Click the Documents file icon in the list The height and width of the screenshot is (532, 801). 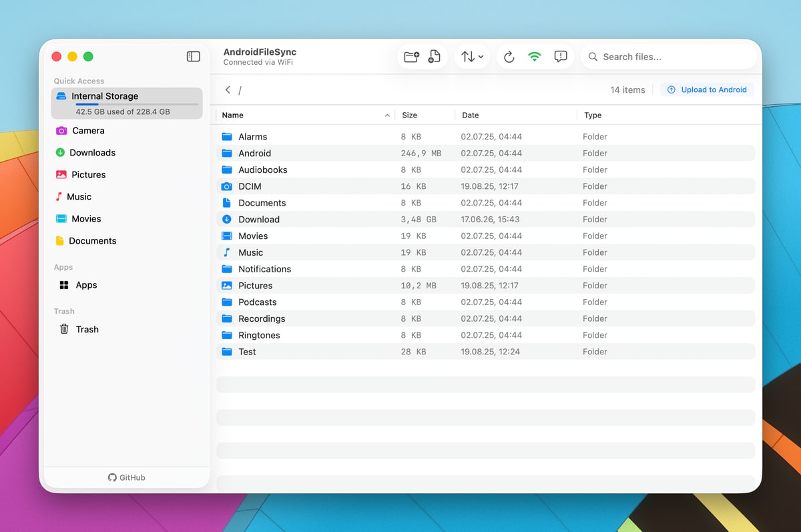[226, 203]
